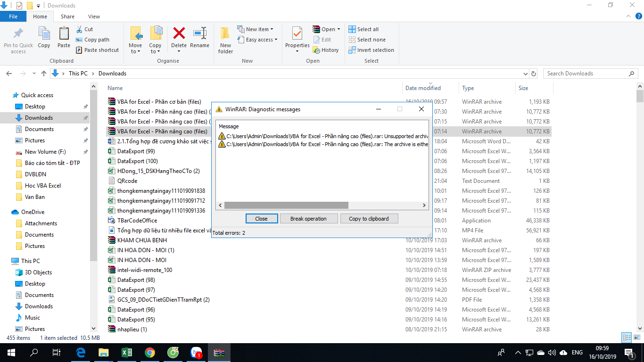
Task: Click Copy to clipboard button
Action: coord(369,219)
